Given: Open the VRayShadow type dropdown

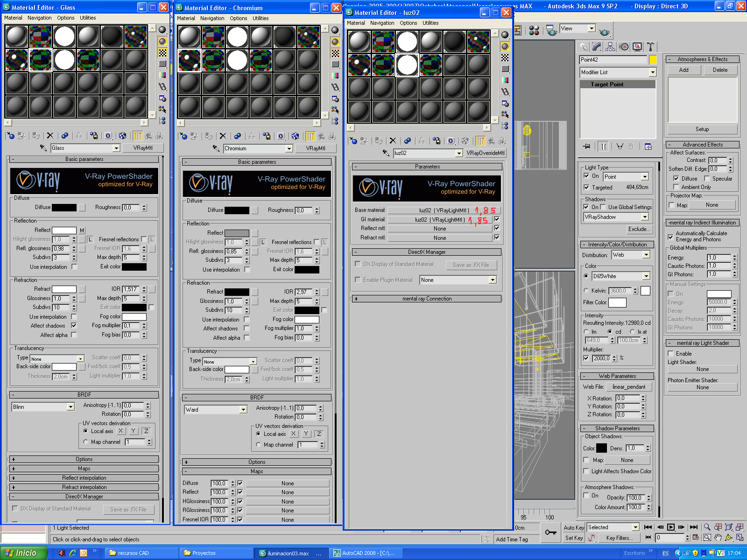Looking at the screenshot, I should pyautogui.click(x=645, y=217).
